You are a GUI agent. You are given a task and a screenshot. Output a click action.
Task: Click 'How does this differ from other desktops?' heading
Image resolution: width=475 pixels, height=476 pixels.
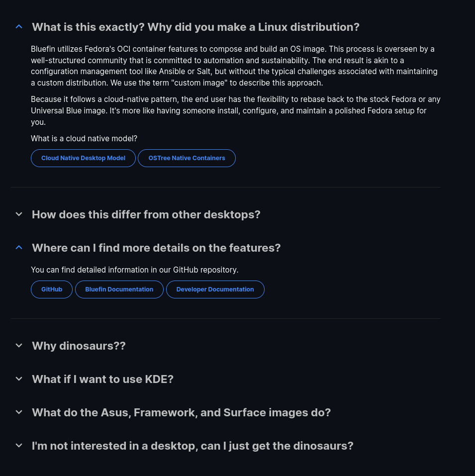146,214
